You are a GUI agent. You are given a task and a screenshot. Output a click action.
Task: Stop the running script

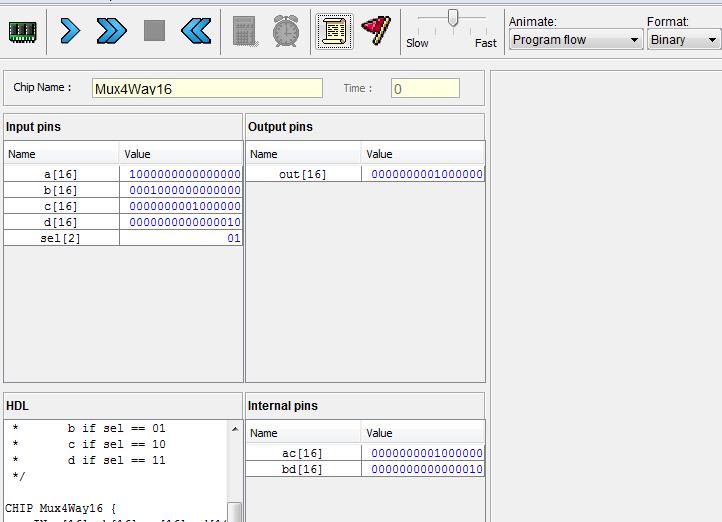tap(154, 31)
